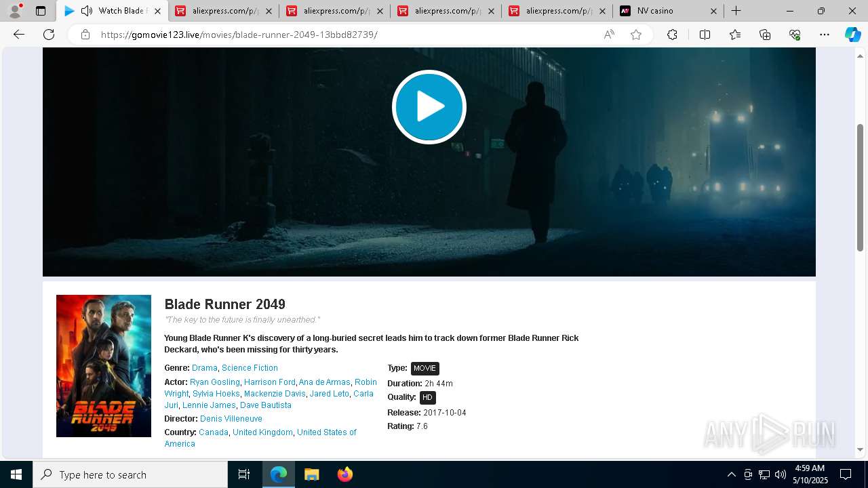Click the scrollbar down arrow
868x488 pixels.
click(861, 449)
